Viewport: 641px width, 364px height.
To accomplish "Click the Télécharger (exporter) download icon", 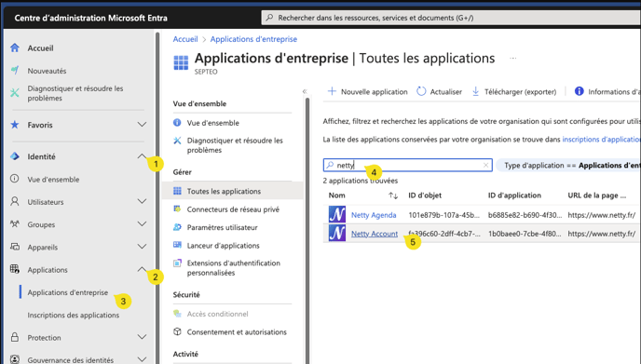I will pyautogui.click(x=475, y=91).
